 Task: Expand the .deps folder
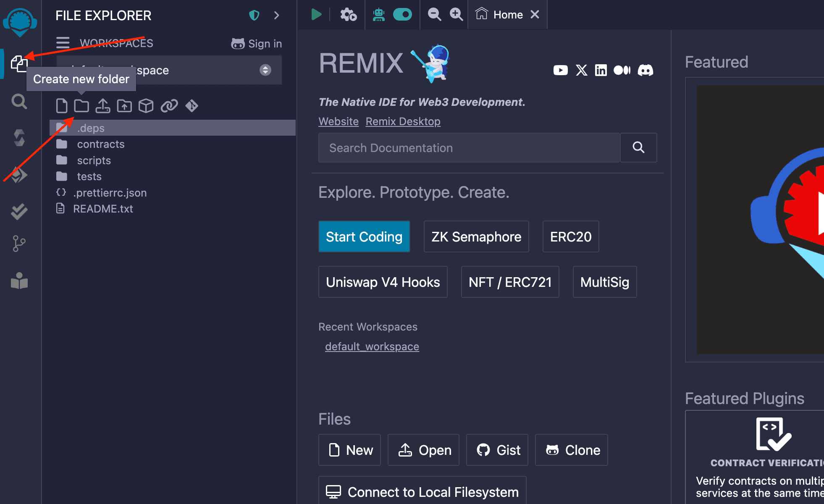172,128
